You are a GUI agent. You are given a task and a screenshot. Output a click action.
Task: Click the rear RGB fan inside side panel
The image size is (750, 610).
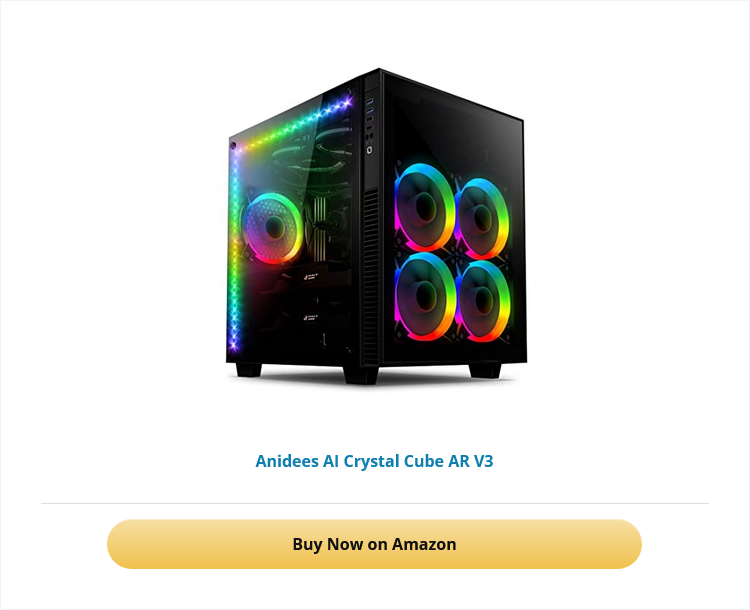273,228
